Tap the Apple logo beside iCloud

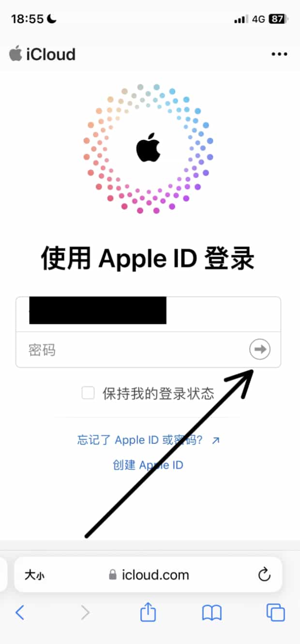tap(15, 53)
